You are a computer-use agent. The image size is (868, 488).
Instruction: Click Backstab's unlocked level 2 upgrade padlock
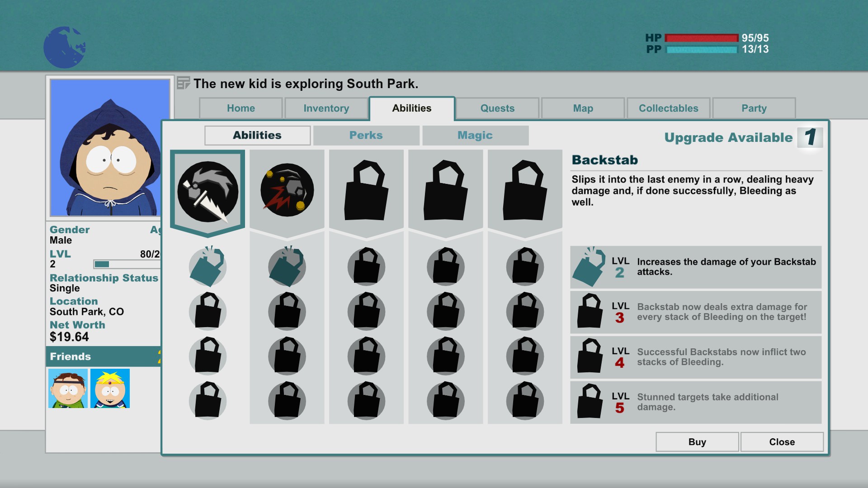coord(208,267)
